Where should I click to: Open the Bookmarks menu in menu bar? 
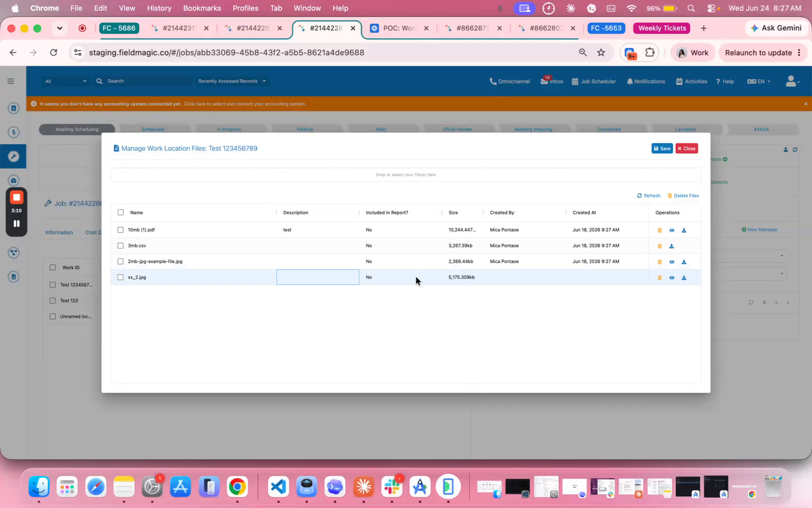[202, 8]
